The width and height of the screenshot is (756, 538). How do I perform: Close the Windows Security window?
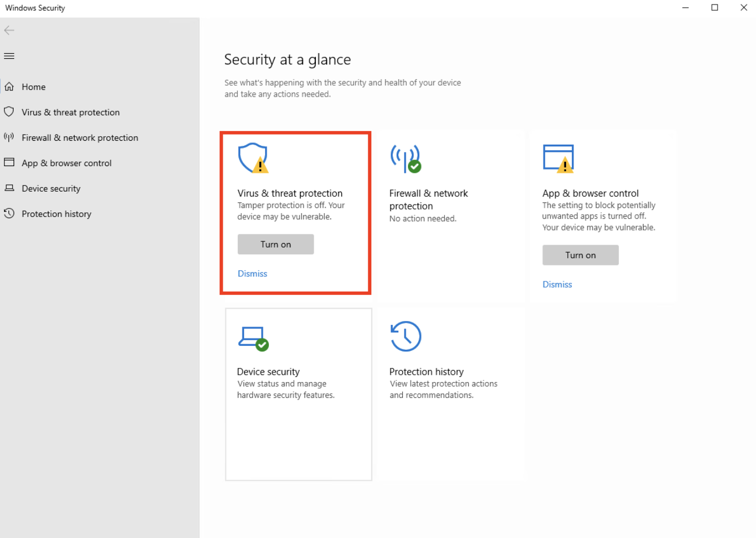tap(744, 8)
